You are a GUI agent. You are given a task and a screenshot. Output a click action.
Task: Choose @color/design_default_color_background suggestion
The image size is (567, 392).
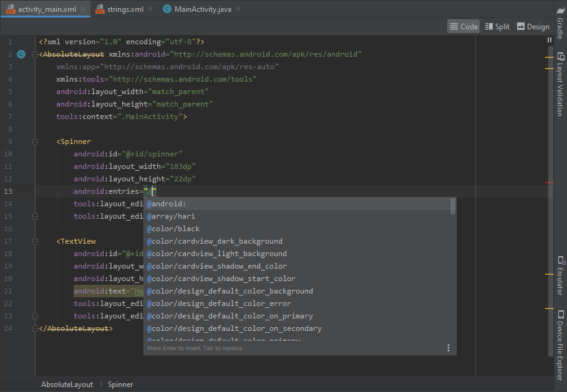coord(298,291)
